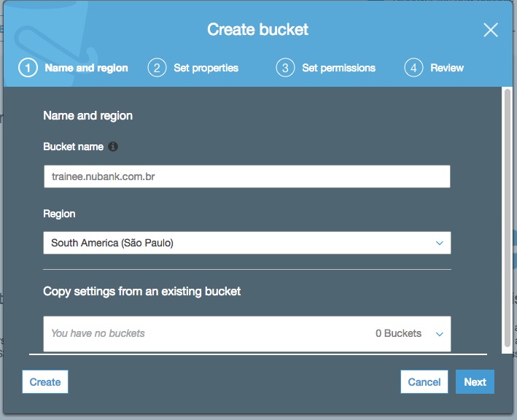Click the dialog vertical scrollbar

tap(508, 219)
